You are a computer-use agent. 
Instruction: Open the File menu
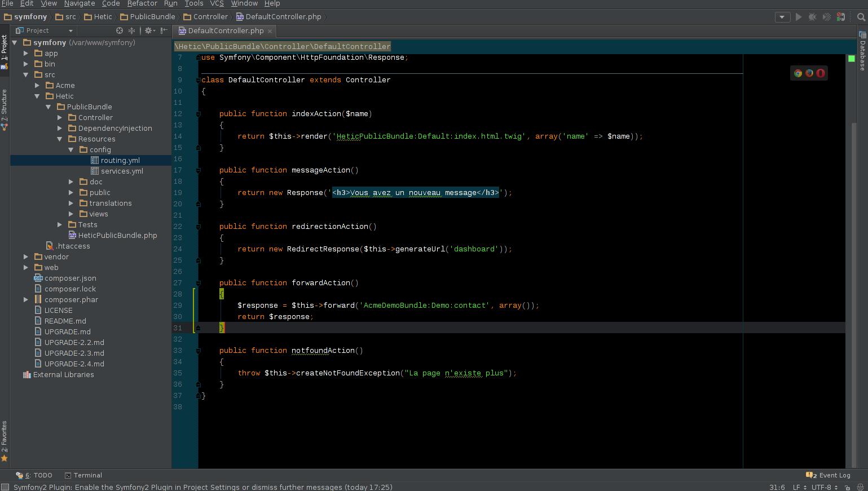point(7,3)
